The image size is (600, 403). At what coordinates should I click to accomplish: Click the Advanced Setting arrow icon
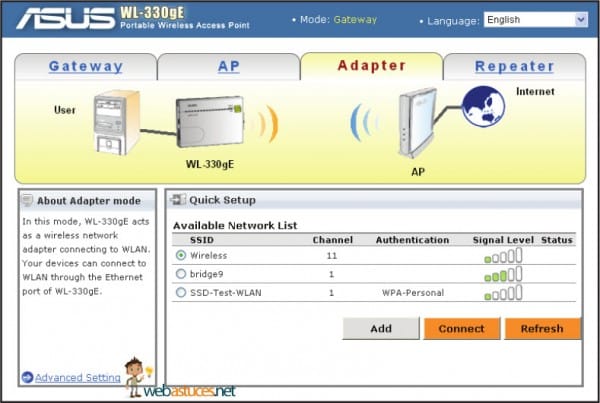[27, 377]
